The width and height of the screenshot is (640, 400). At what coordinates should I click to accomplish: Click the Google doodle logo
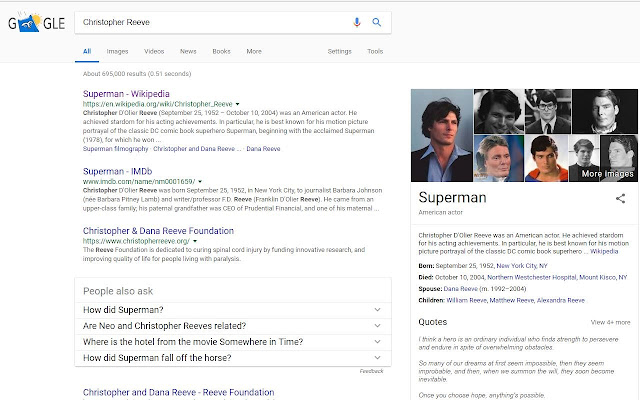36,23
